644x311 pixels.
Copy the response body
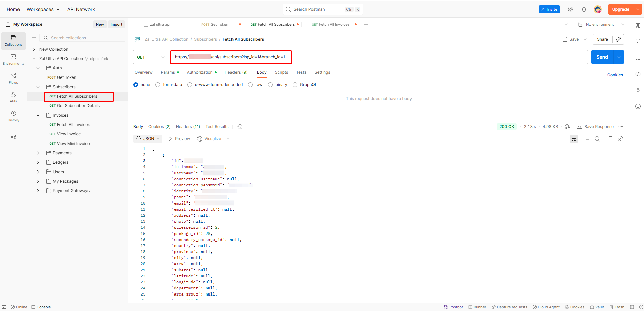[x=611, y=139]
